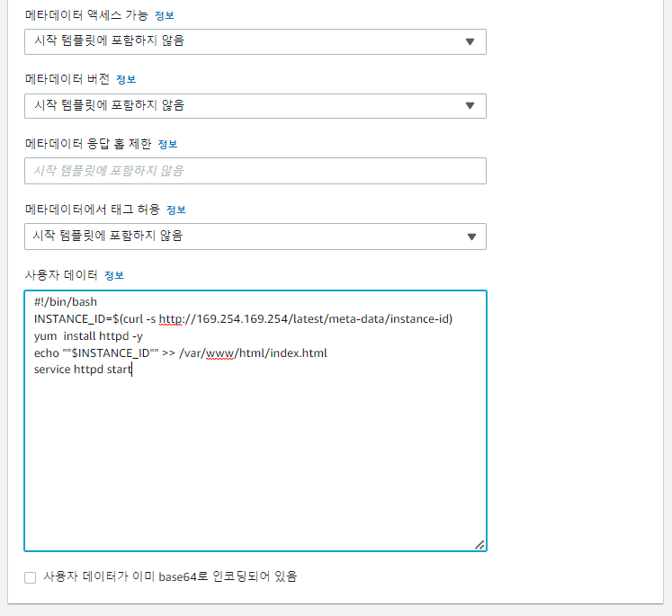The image size is (672, 616).
Task: Open the 메타데이터 버전 dropdown
Action: point(255,106)
